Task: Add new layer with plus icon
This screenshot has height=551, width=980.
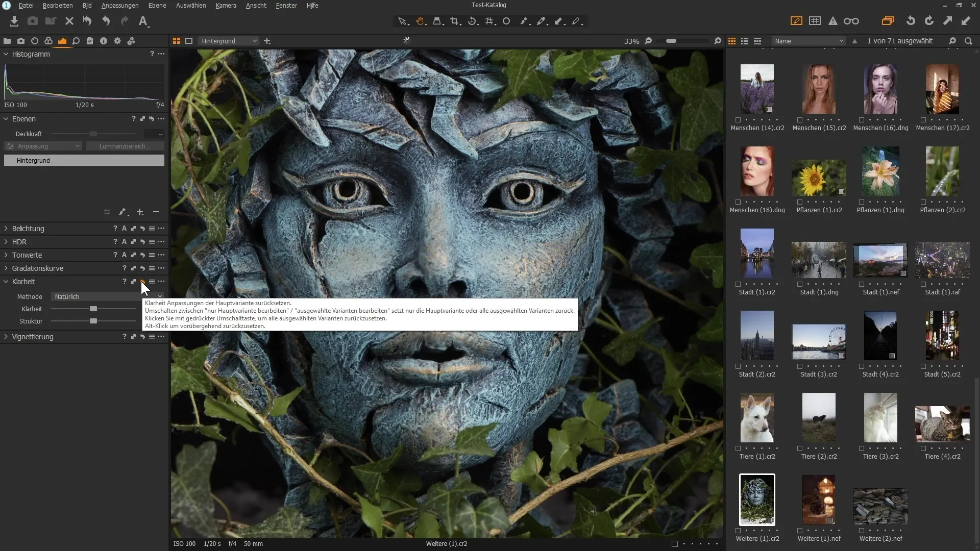Action: point(140,212)
